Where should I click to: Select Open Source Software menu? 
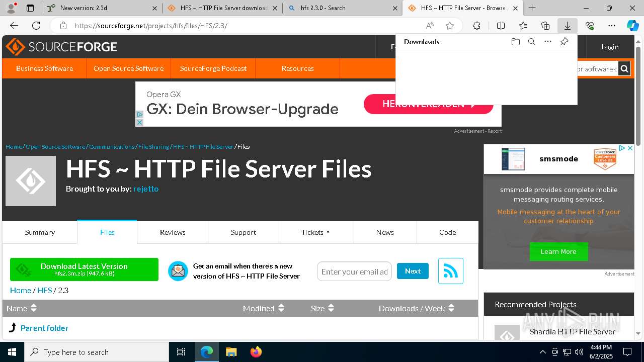128,68
